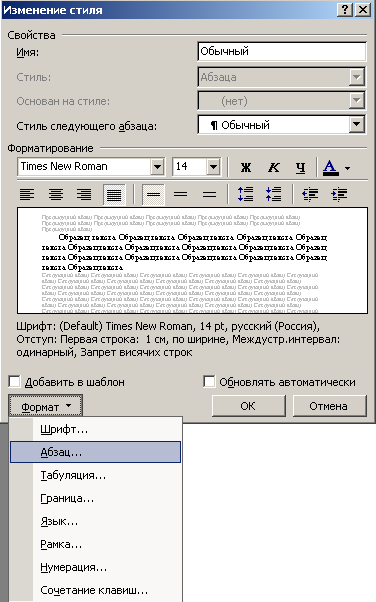
Task: Choose Рамка... from the Формат menu
Action: click(95, 544)
